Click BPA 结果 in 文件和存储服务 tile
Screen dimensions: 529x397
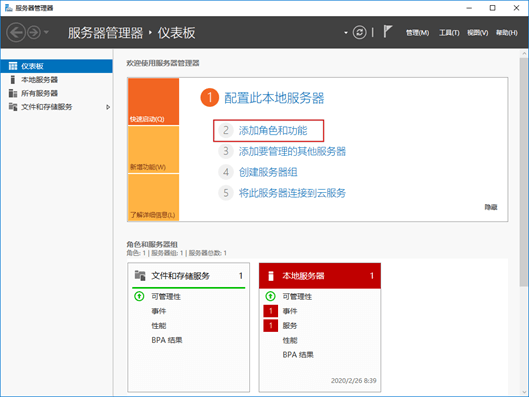click(167, 340)
